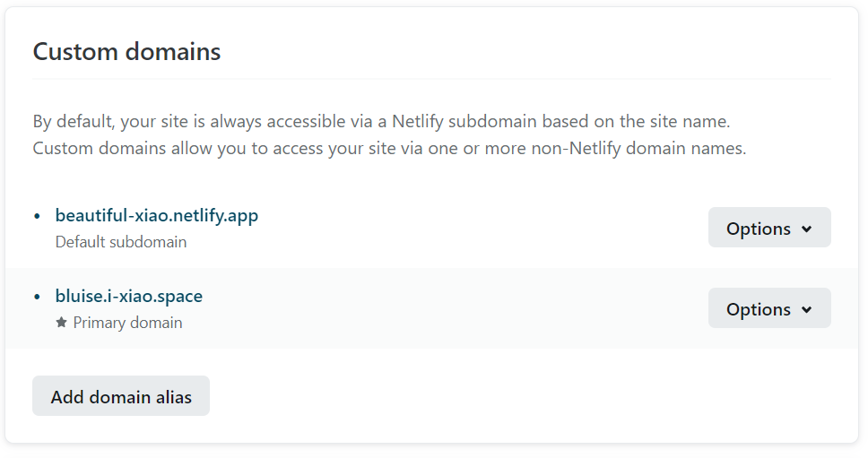Click the highlighted primary domain row background
Image resolution: width=868 pixels, height=458 pixels.
pos(448,309)
